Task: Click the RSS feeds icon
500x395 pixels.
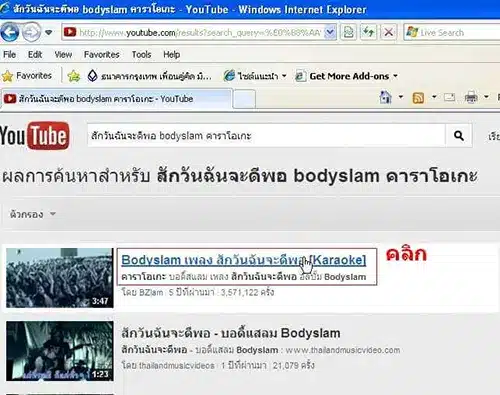Action: [418, 98]
